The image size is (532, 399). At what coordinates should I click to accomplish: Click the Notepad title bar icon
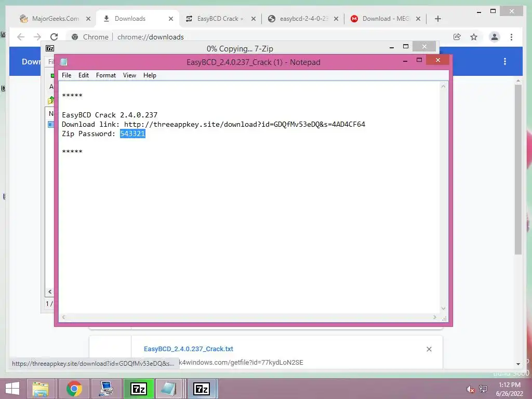(x=63, y=62)
